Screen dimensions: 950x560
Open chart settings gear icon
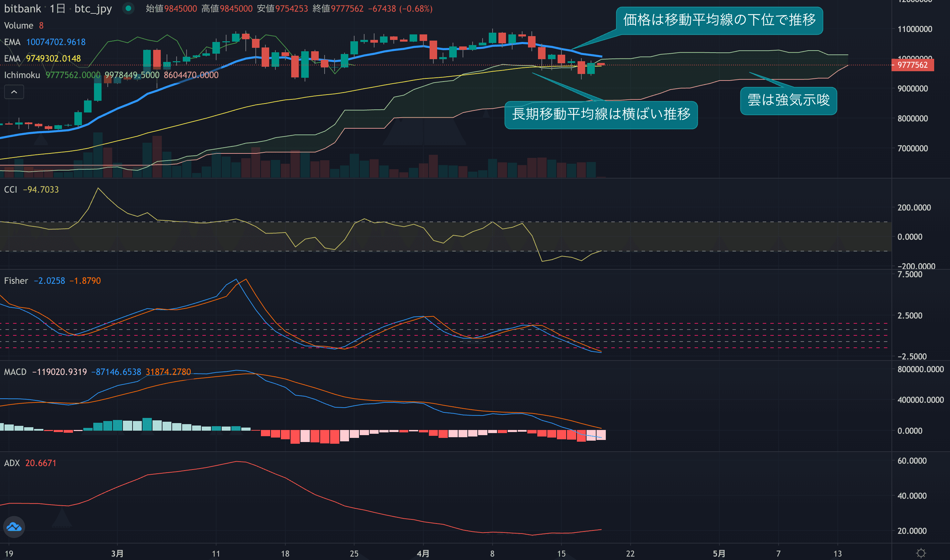921,553
